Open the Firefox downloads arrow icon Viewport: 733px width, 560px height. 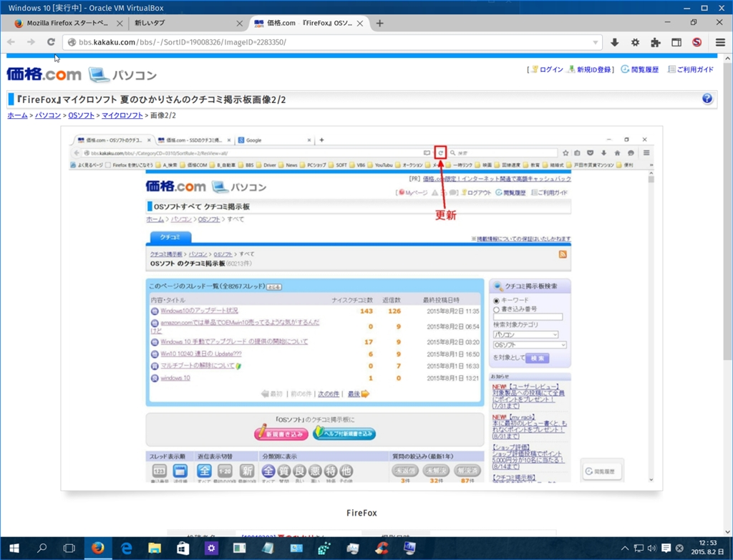tap(615, 42)
